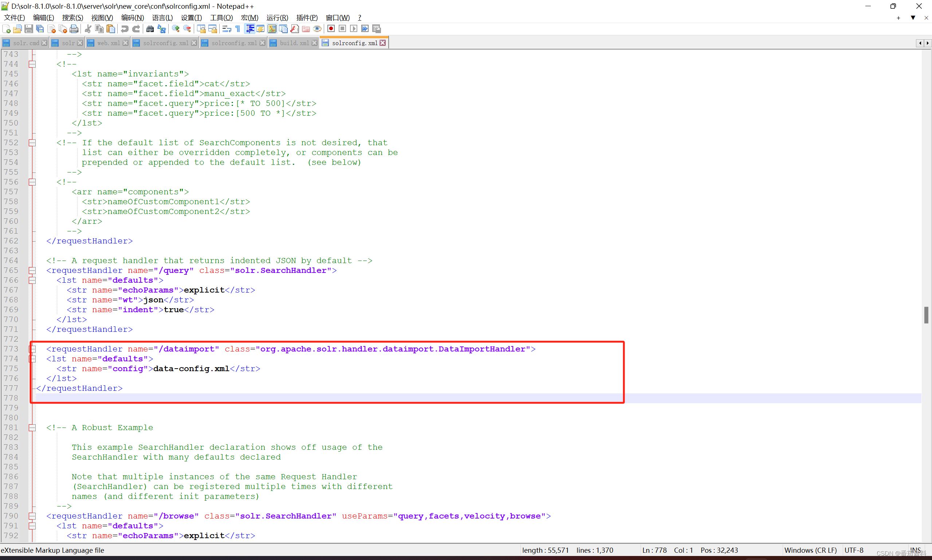Click the Zoom In magnifier icon
Viewport: 932px width, 560px height.
[176, 29]
